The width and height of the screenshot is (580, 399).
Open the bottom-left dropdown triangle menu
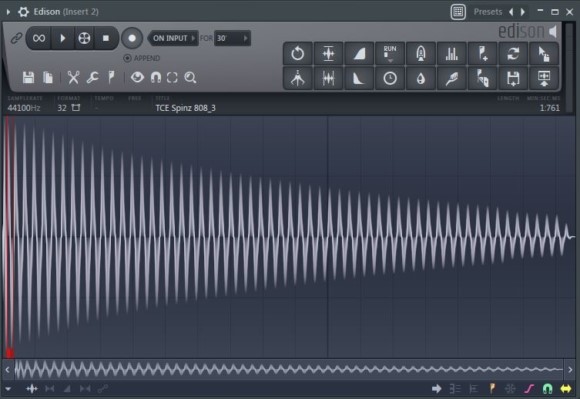[x=8, y=389]
